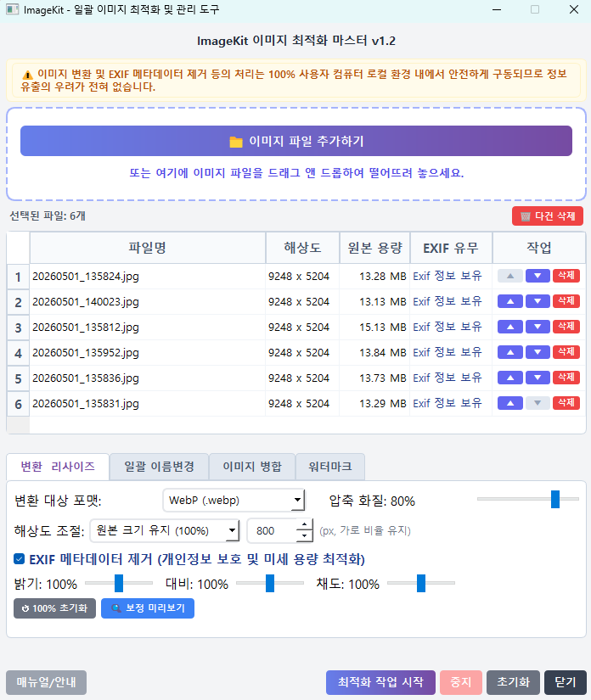591x700 pixels.
Task: Click the down arrow for 20260501_135831.jpg
Action: tap(538, 403)
